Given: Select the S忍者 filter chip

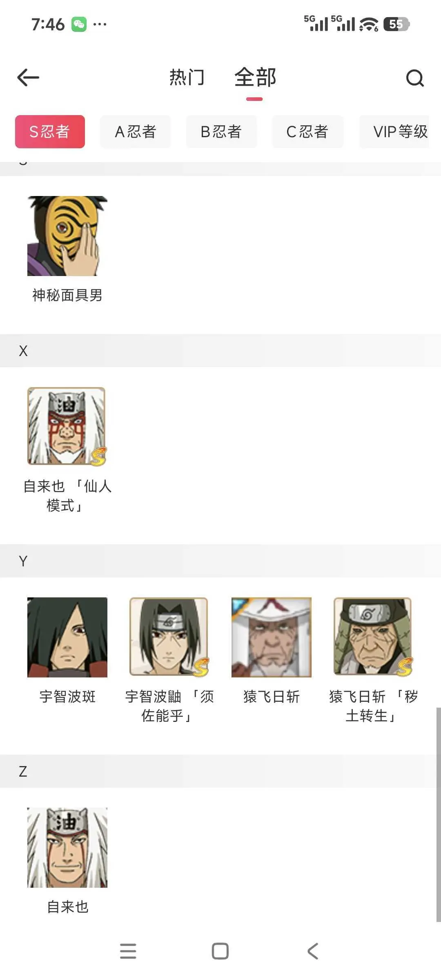Looking at the screenshot, I should [x=50, y=131].
